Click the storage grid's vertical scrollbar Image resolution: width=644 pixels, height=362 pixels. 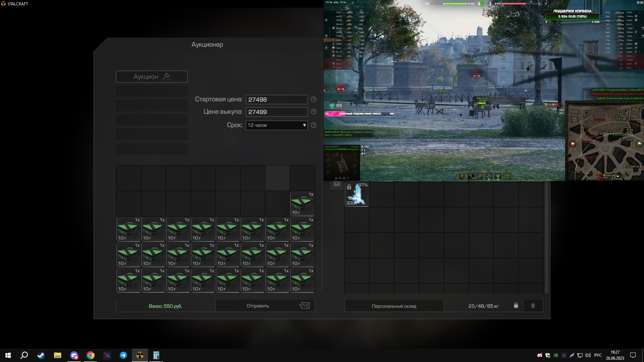click(x=547, y=237)
